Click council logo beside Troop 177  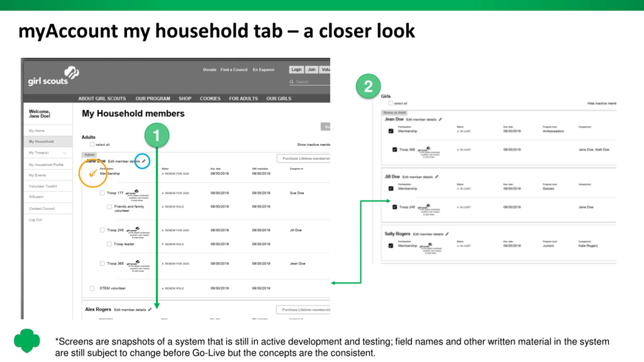[138, 196]
